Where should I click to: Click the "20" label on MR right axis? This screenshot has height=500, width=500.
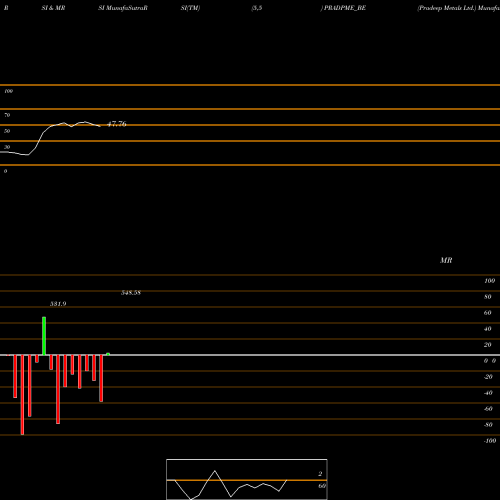(488, 345)
